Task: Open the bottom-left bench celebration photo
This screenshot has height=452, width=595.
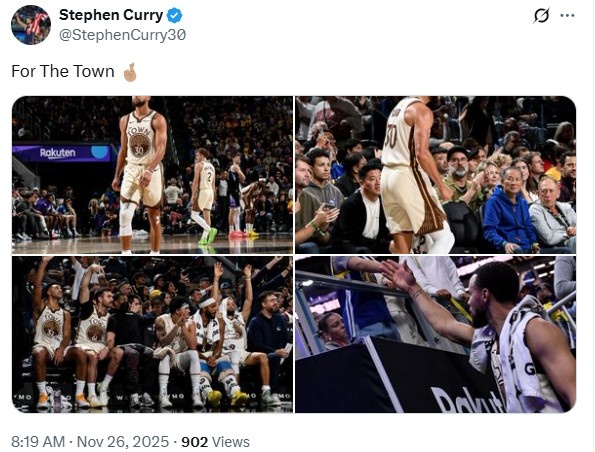Action: pyautogui.click(x=153, y=334)
